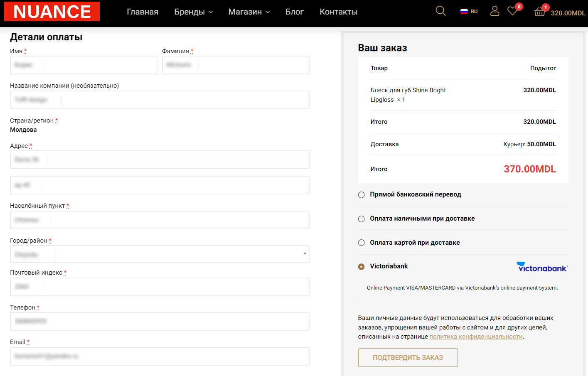Open the search magnifier icon

(x=440, y=11)
